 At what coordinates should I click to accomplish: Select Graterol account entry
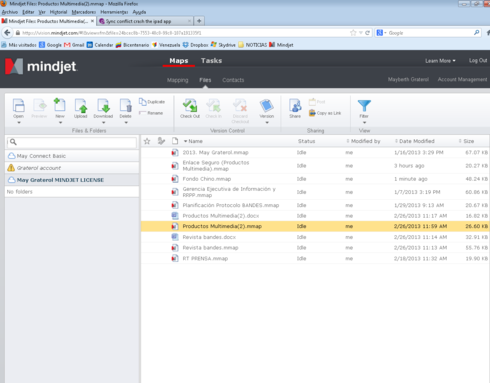pos(72,168)
